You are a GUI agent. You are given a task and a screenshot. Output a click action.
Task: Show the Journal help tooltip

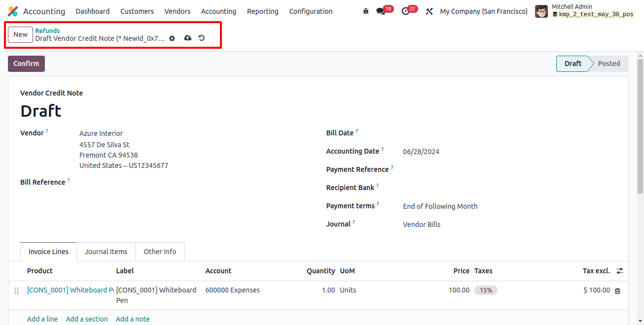[x=354, y=222]
